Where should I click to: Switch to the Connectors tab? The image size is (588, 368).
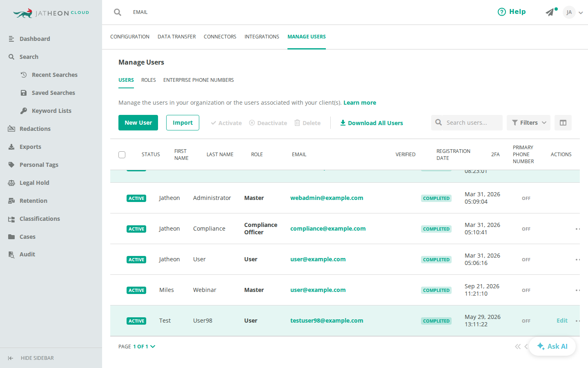(x=220, y=37)
